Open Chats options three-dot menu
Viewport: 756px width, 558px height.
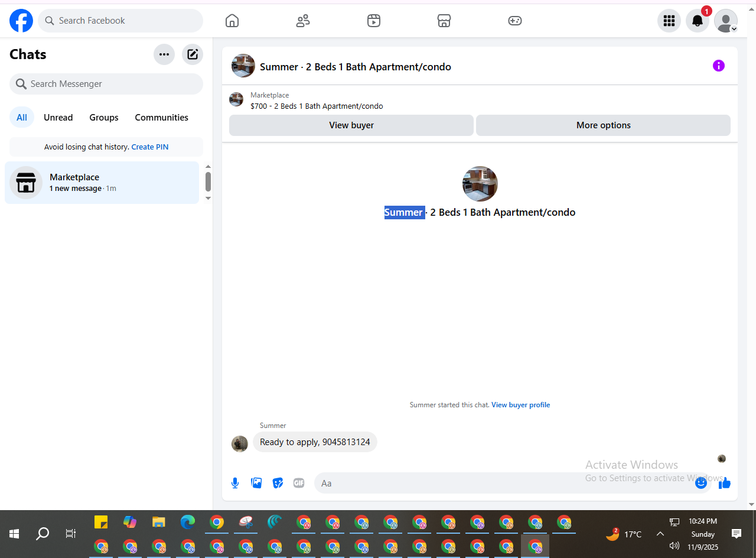[x=164, y=54]
